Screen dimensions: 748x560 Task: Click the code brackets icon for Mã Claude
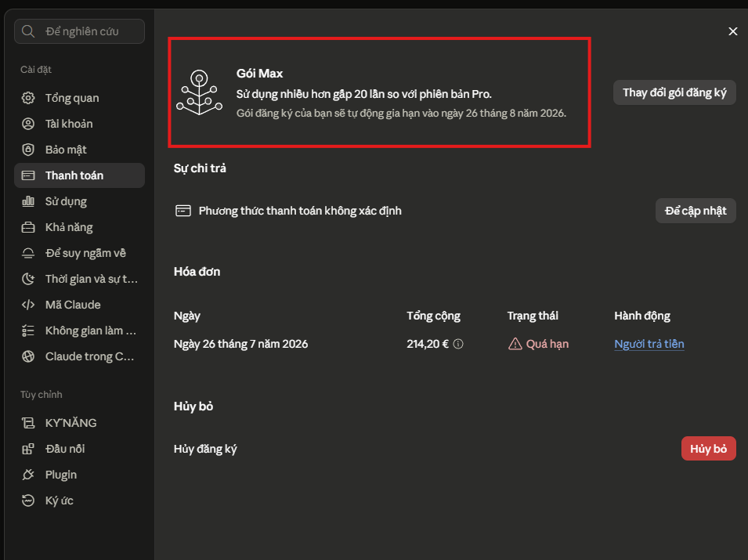point(28,305)
